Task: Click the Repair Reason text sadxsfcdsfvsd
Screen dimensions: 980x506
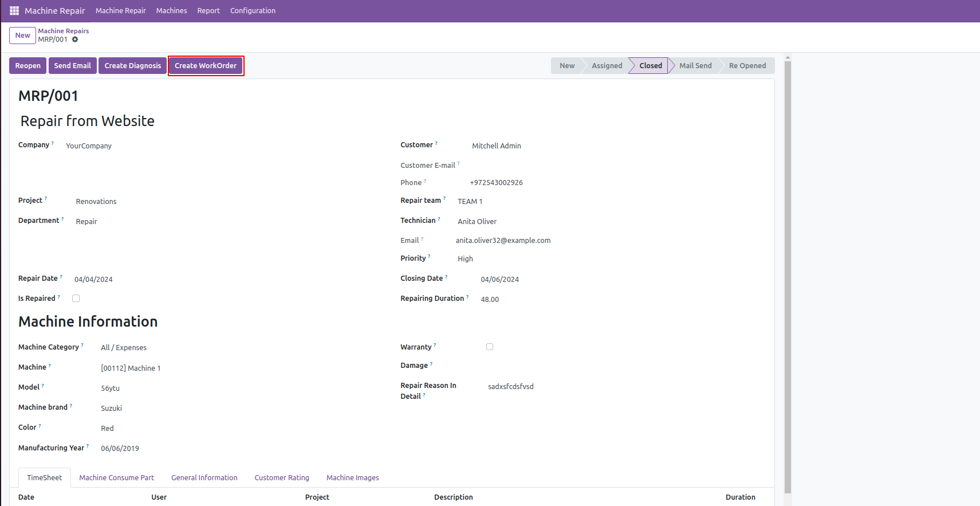Action: (511, 387)
